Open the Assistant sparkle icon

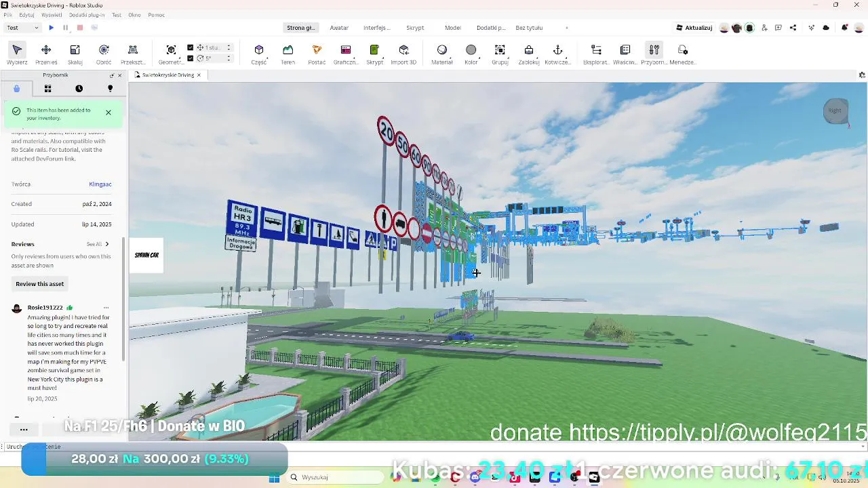pyautogui.click(x=812, y=28)
